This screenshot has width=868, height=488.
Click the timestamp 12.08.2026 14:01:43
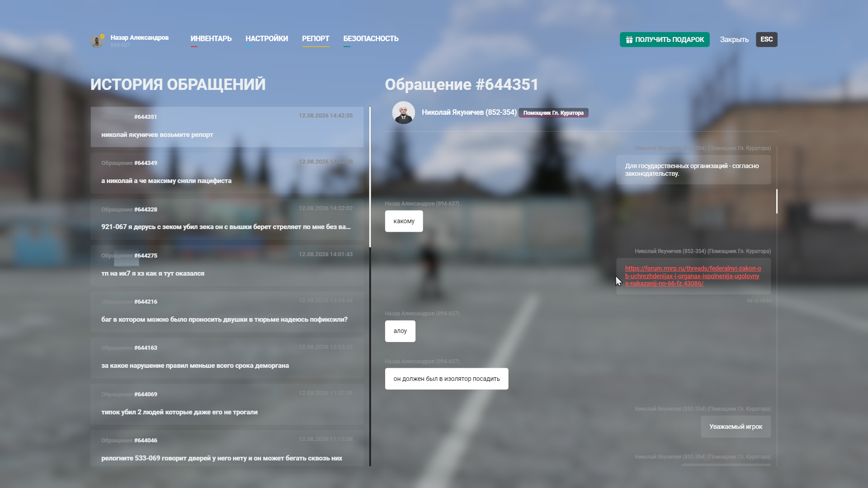[325, 254]
